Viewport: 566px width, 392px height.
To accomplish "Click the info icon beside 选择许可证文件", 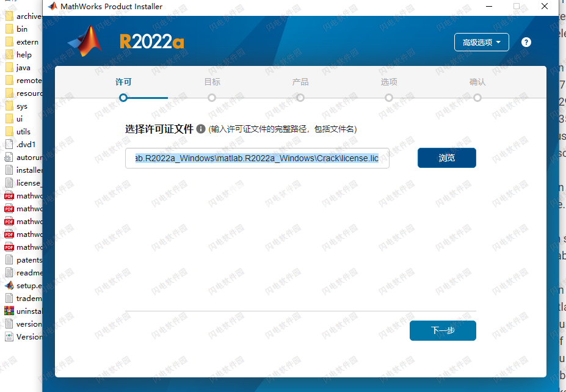I will click(201, 129).
